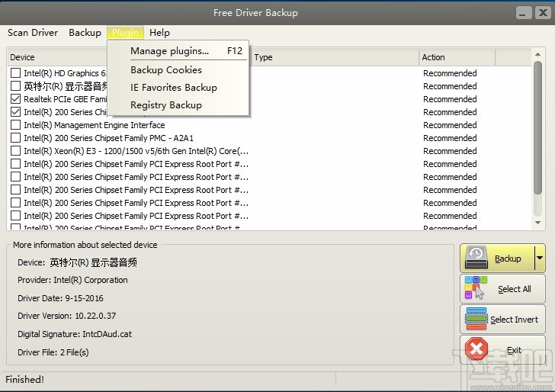Minimize the Free Driver Backup window
This screenshot has height=392, width=555.
tap(524, 13)
